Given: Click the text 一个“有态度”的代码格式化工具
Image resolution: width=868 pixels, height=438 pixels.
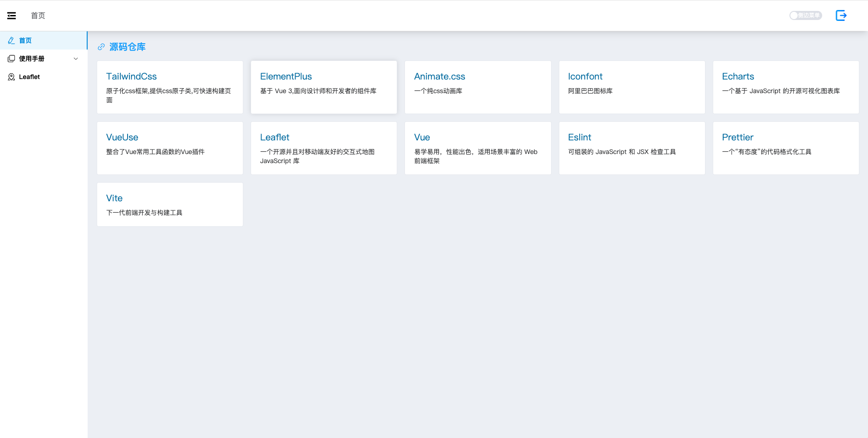Looking at the screenshot, I should pos(767,152).
